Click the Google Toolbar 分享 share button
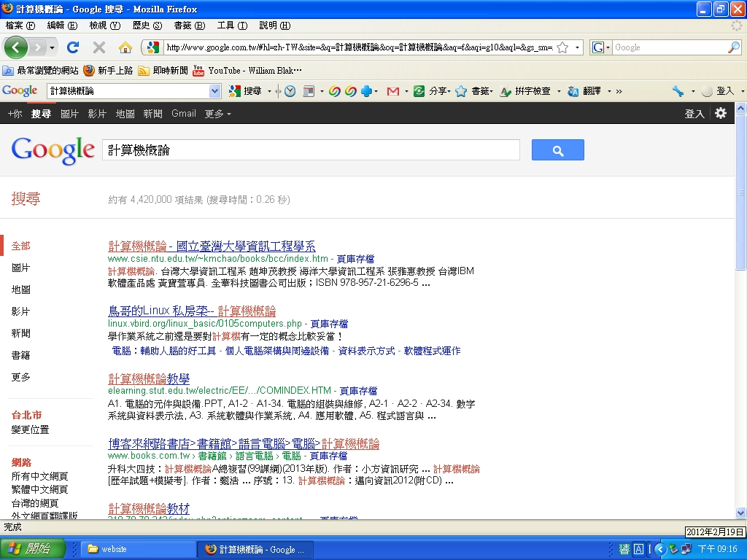The height and width of the screenshot is (560, 747). [432, 91]
